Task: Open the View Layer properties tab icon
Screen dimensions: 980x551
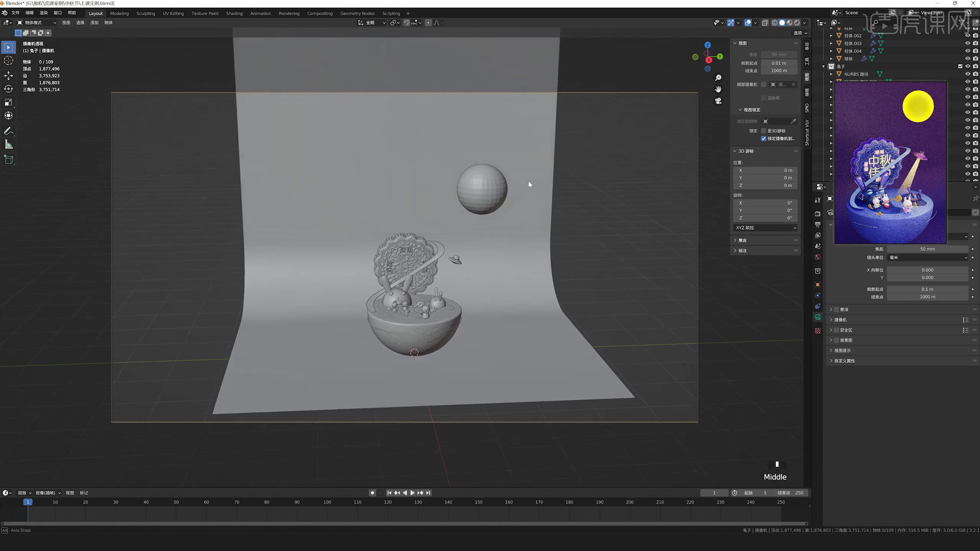Action: pos(818,235)
